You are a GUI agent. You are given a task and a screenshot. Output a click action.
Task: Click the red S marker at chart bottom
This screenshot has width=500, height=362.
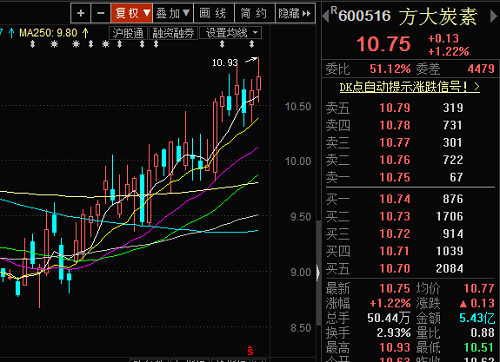(250, 351)
